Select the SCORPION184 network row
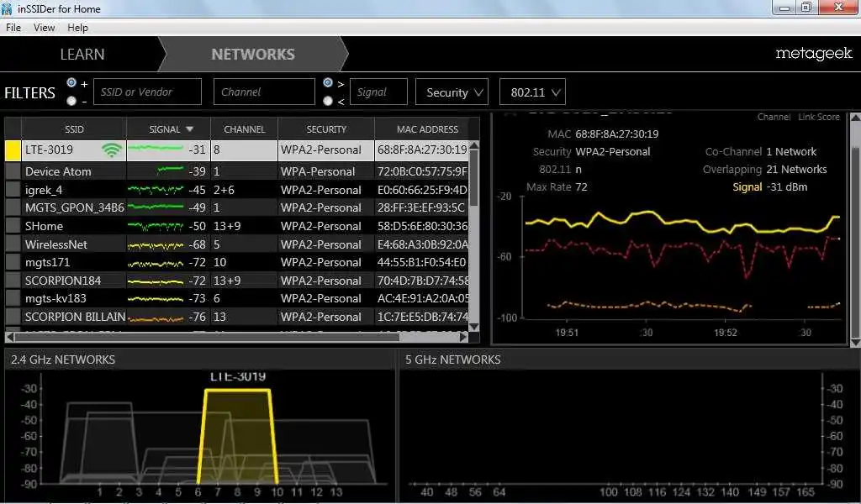 237,281
